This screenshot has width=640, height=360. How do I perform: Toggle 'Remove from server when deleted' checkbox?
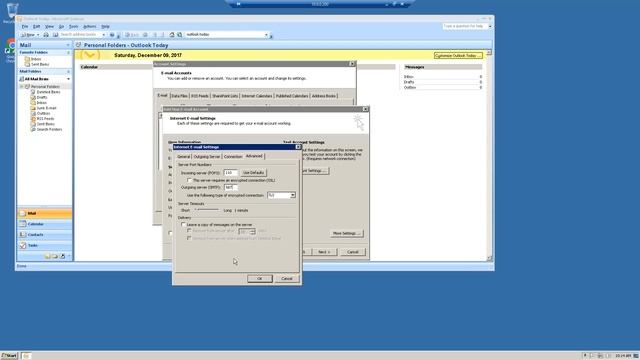coord(189,238)
